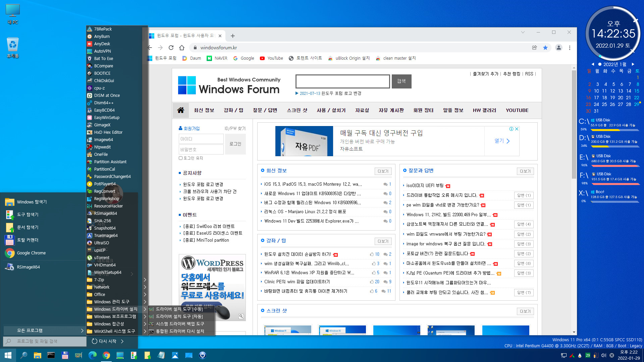Open PotPlayer64 entry
644x362 pixels.
pos(105,184)
